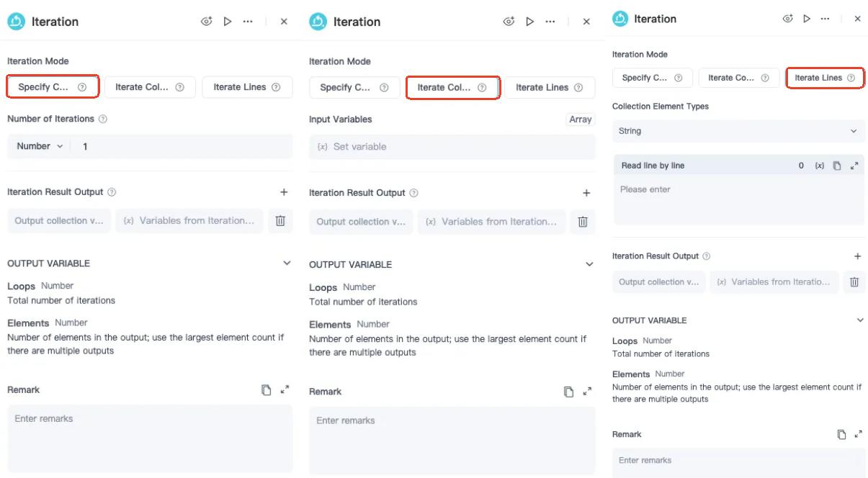Expand the Remark editor in the middle panel
Screen dimensions: 868x478
point(587,392)
